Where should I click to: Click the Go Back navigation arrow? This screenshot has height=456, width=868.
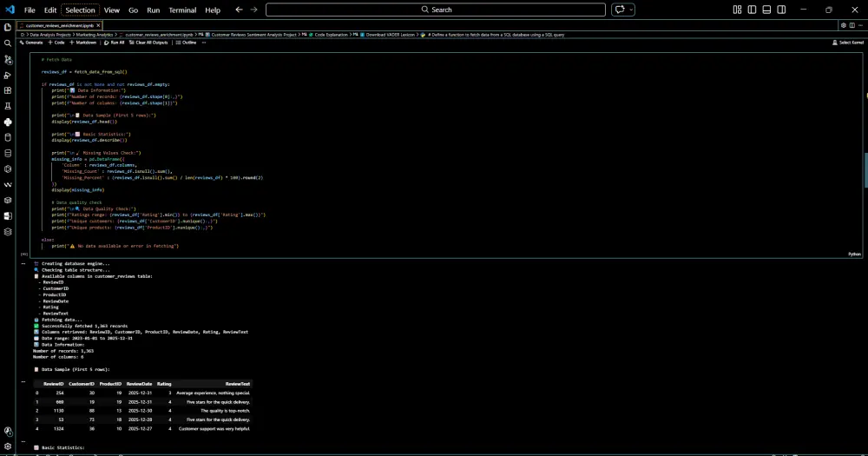239,10
